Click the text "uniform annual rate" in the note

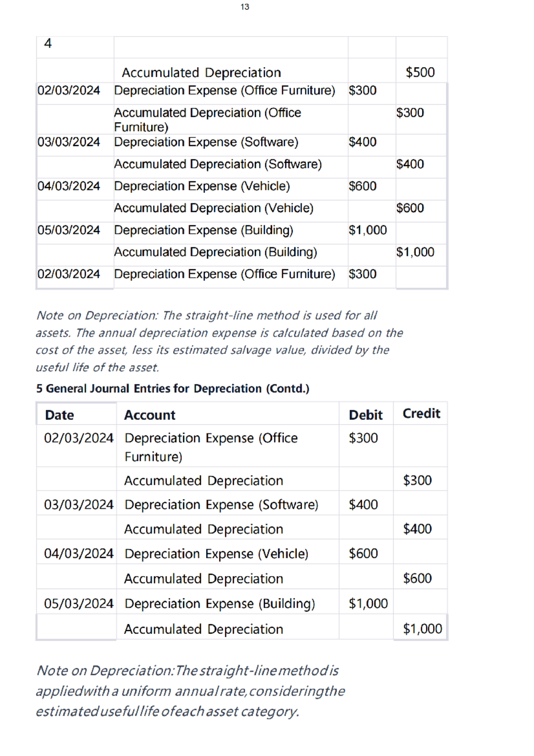[183, 691]
